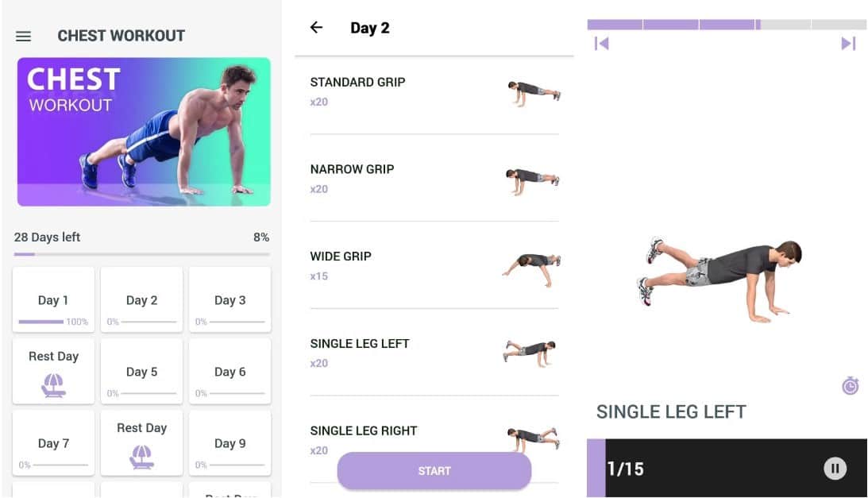Select the Single Leg Left exercise row
Screen dimensions: 868x498
(x=434, y=353)
